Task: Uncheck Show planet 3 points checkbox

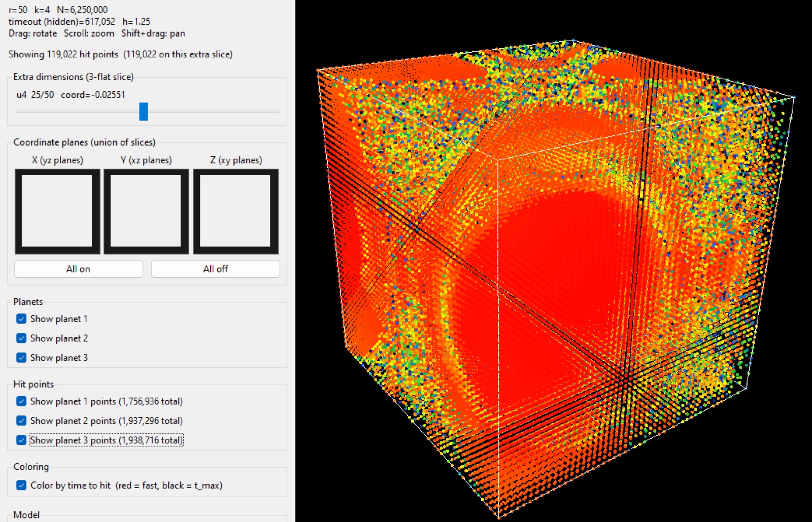Action: coord(21,440)
